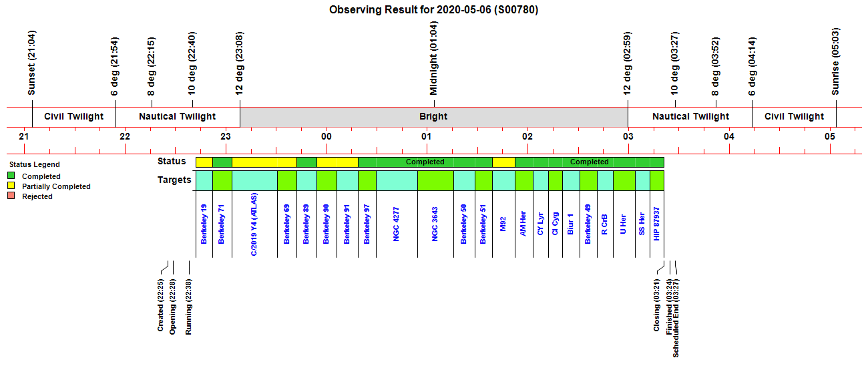Click the right Nautical Twilight band label
Image resolution: width=868 pixels, height=374 pixels.
(x=691, y=117)
